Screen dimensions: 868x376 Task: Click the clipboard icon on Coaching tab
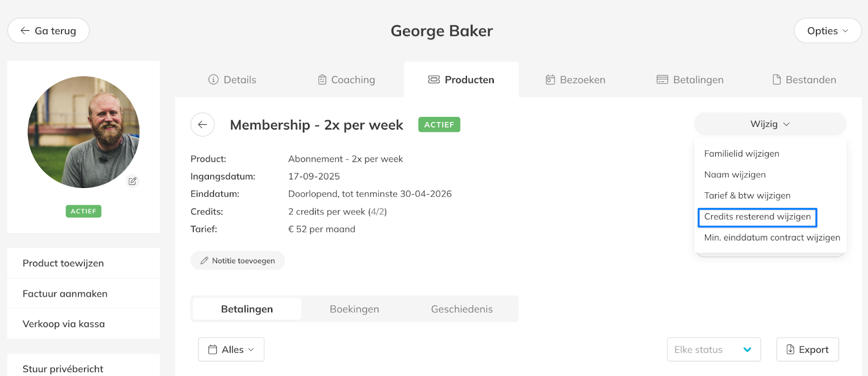(322, 80)
